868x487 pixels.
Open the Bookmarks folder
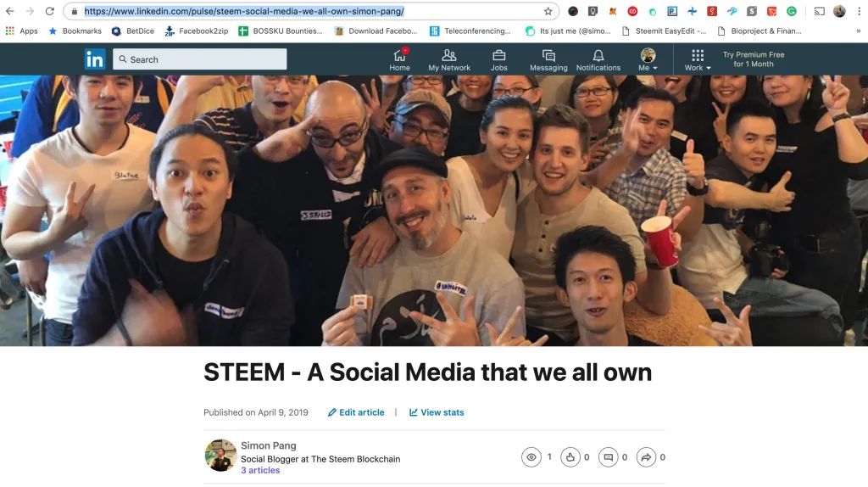pos(75,31)
